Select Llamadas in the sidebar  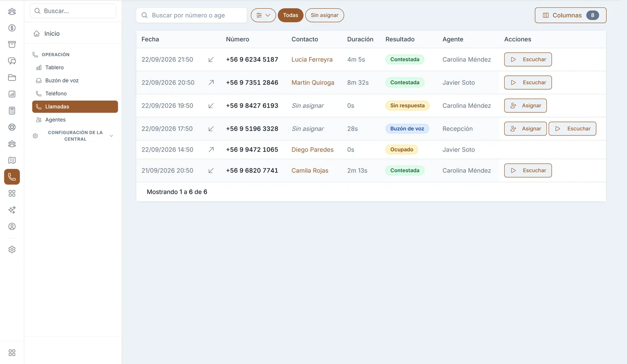75,107
